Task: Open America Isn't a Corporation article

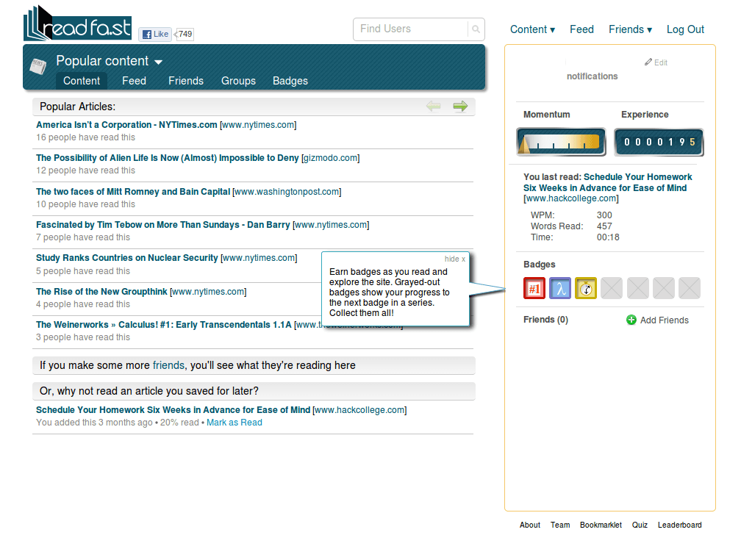Action: coord(126,125)
